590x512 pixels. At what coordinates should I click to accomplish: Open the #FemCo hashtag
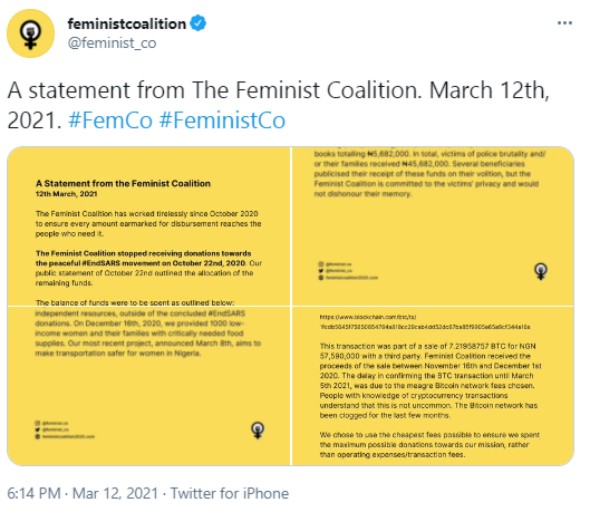[x=110, y=120]
